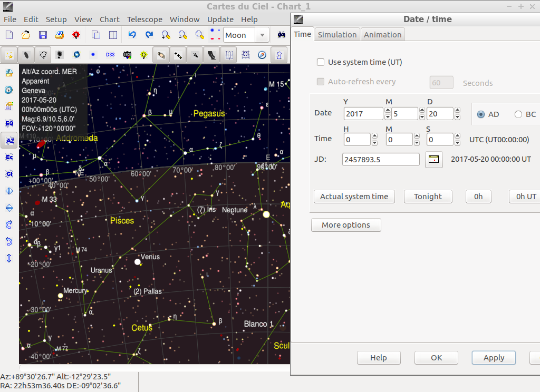Image resolution: width=540 pixels, height=392 pixels.
Task: Click the yellow light bulb icon
Action: tap(143, 55)
